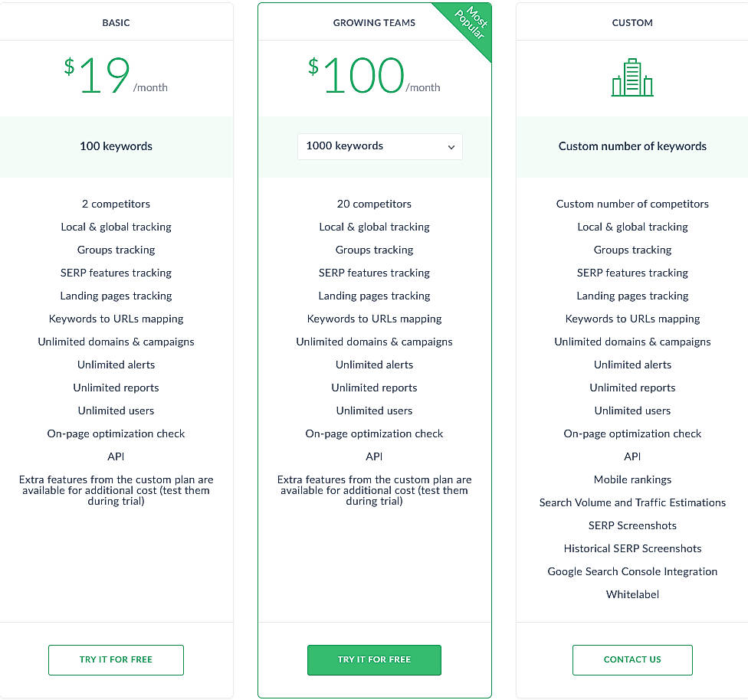Click TRY IT FOR FREE under the Basic plan
This screenshot has height=700, width=748.
(x=116, y=659)
